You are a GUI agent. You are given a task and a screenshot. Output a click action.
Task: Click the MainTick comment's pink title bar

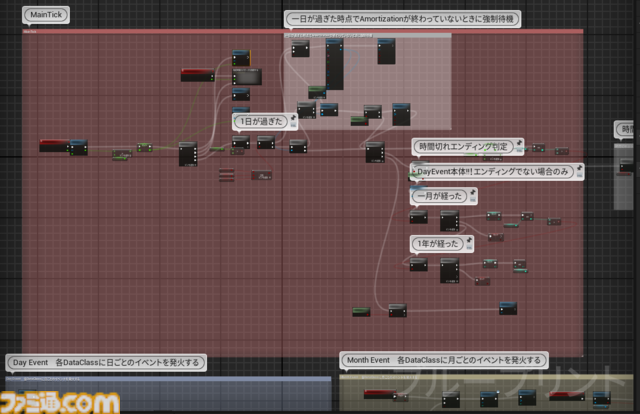point(300,31)
